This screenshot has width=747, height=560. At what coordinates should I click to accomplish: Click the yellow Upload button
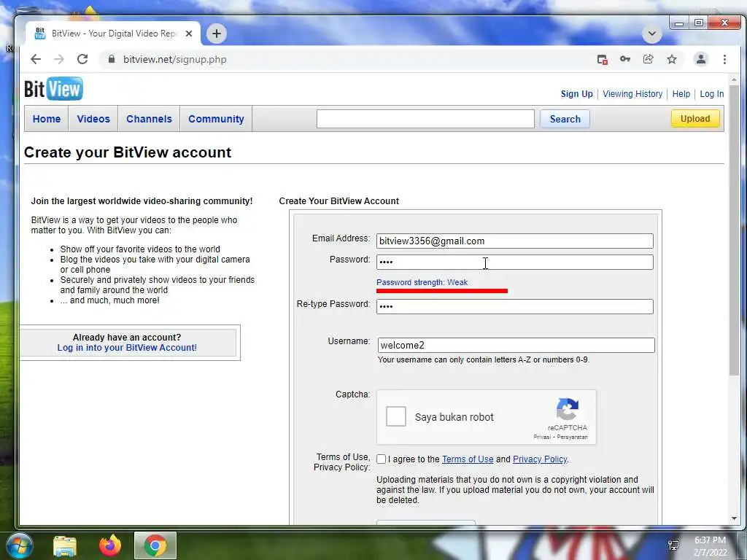click(x=695, y=119)
